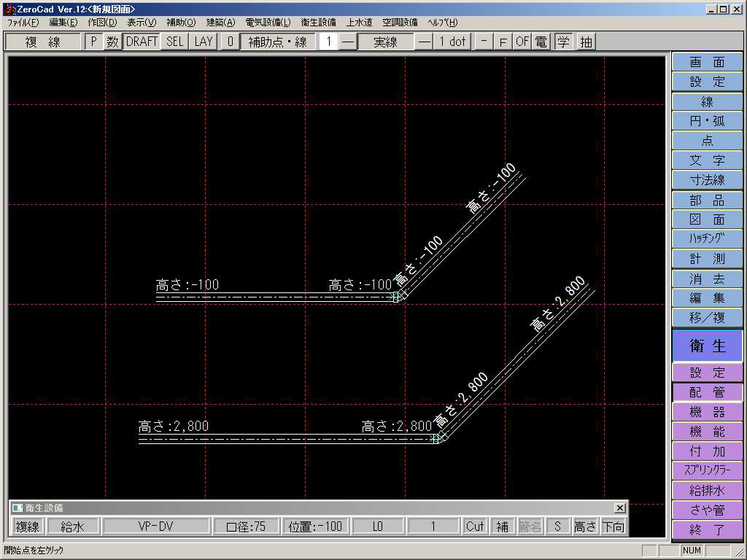Select the 計測 measure tool

[707, 259]
